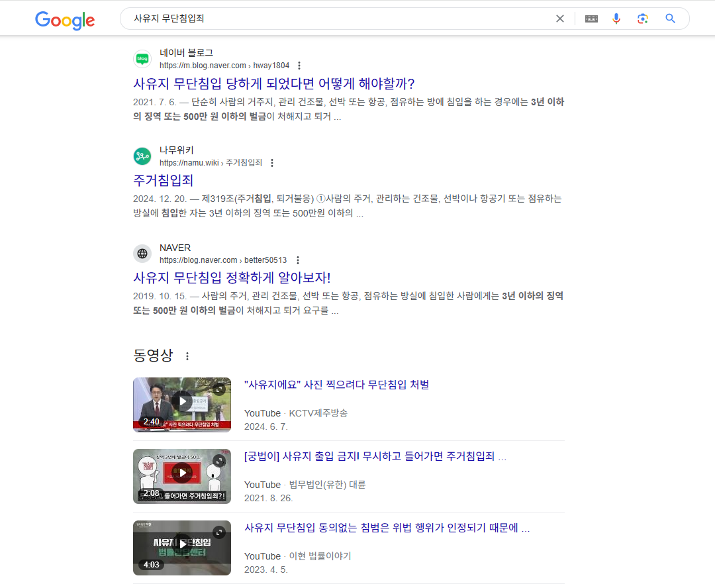Click the Google logo
Image resolution: width=715 pixels, height=588 pixels.
65,20
